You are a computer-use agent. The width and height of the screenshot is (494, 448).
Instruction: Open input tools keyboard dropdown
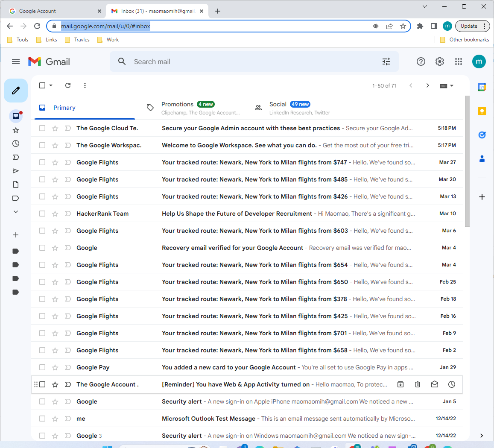point(447,86)
